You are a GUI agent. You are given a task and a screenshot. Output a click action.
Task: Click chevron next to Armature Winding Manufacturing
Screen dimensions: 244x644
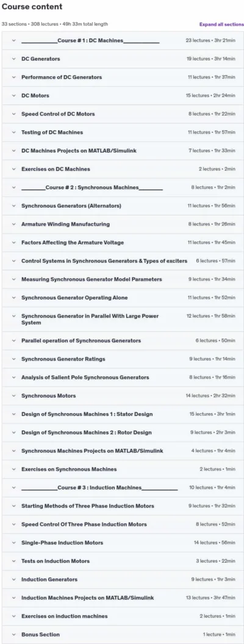(x=13, y=224)
